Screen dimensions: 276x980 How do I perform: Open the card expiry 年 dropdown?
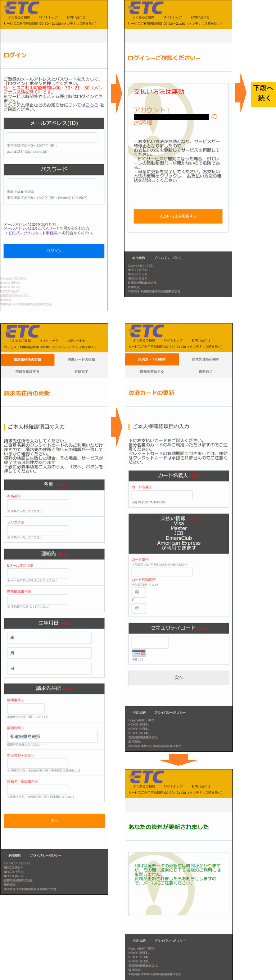[139, 608]
